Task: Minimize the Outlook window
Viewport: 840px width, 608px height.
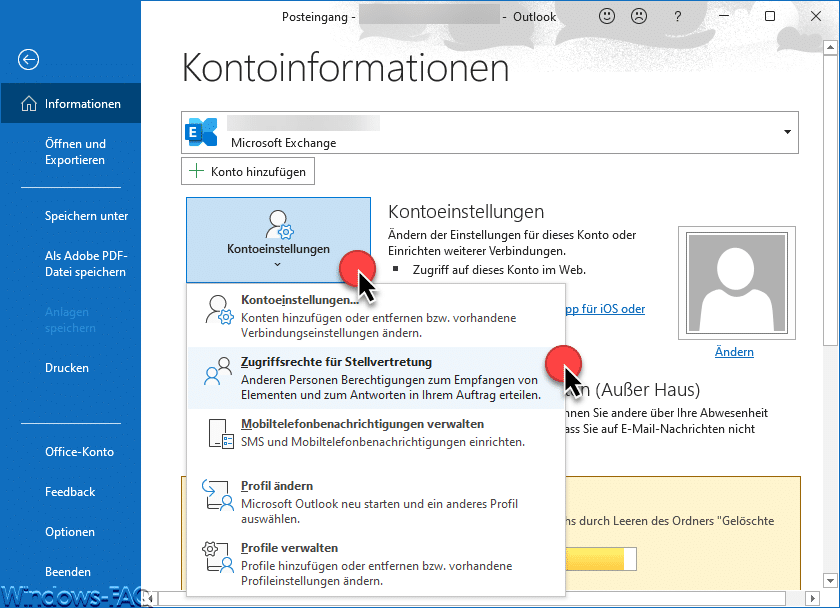Action: tap(724, 16)
